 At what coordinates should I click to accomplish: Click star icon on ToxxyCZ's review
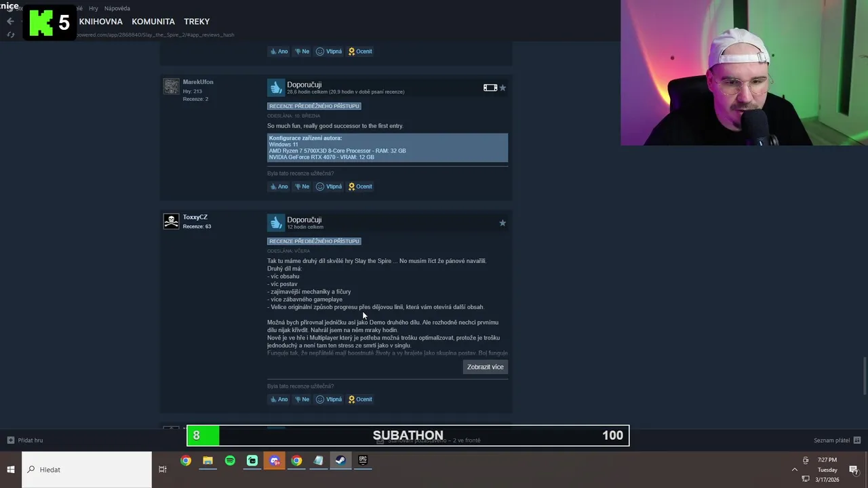[x=502, y=223]
